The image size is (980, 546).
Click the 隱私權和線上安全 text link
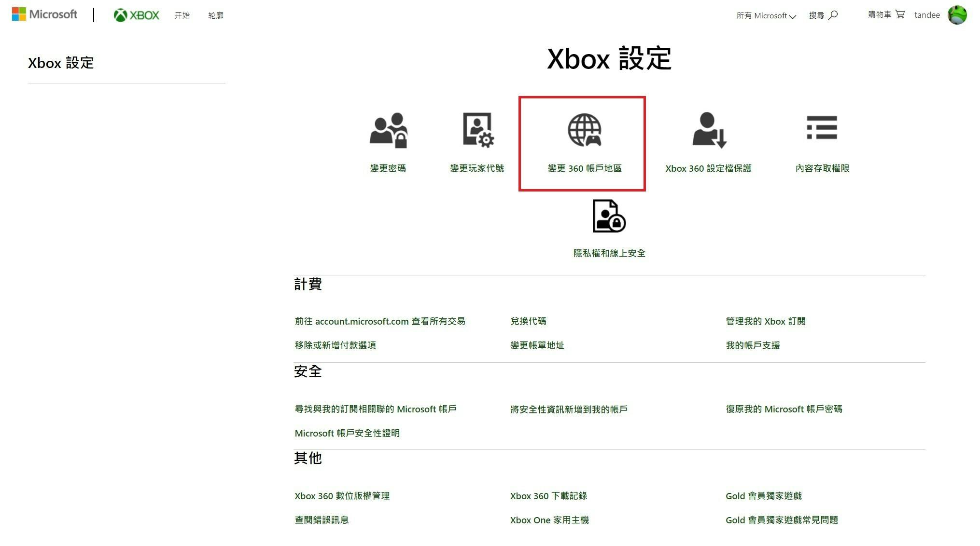609,253
